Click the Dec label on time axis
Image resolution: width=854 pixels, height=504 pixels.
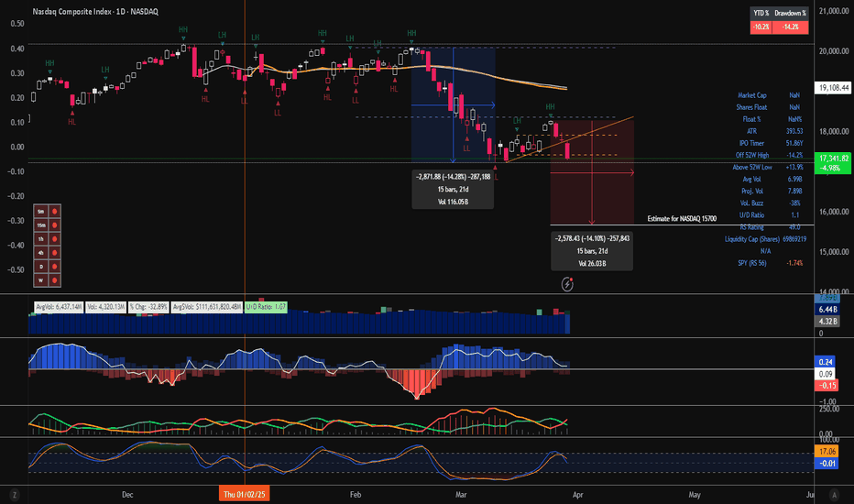point(127,495)
